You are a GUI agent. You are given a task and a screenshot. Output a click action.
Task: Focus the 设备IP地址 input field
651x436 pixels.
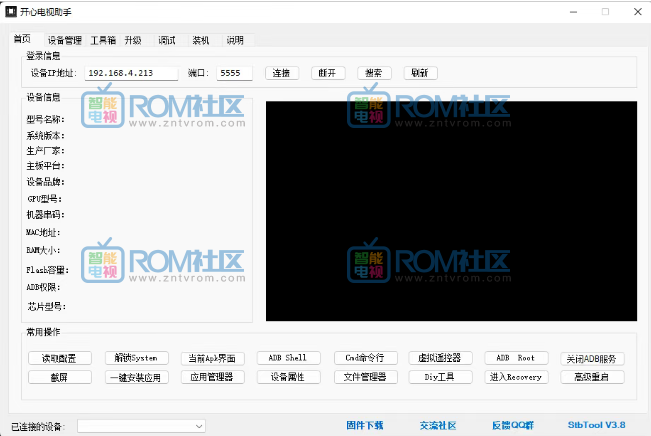tap(132, 73)
